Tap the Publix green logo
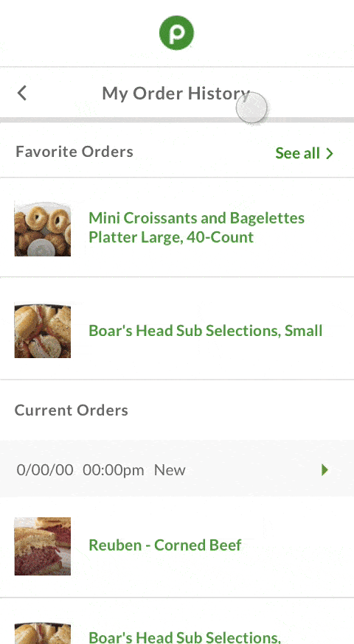354x644 pixels. 176,33
